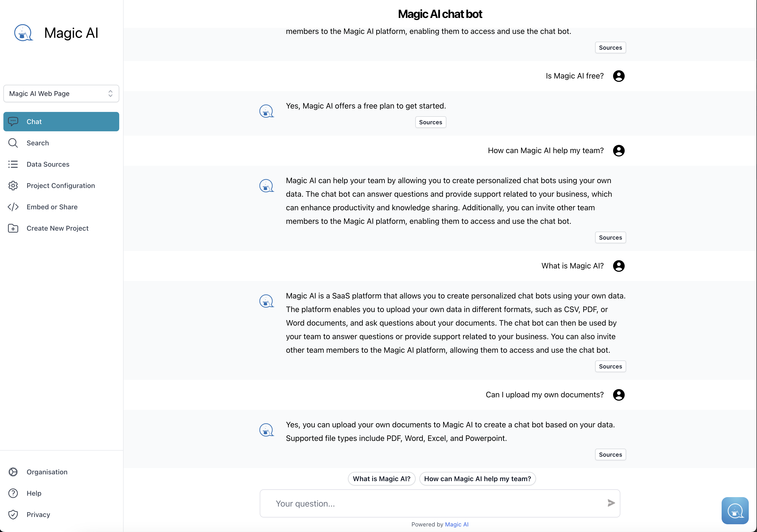
Task: Expand the project selector chevron
Action: tap(111, 93)
